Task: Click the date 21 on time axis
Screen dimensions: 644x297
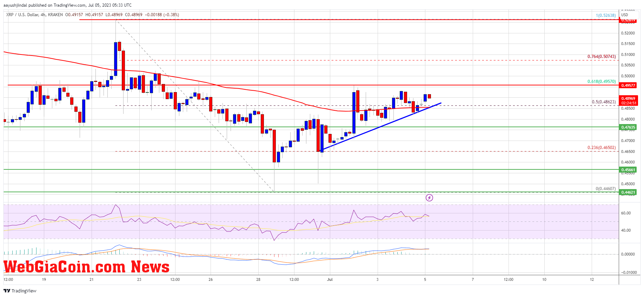Action: [92, 279]
